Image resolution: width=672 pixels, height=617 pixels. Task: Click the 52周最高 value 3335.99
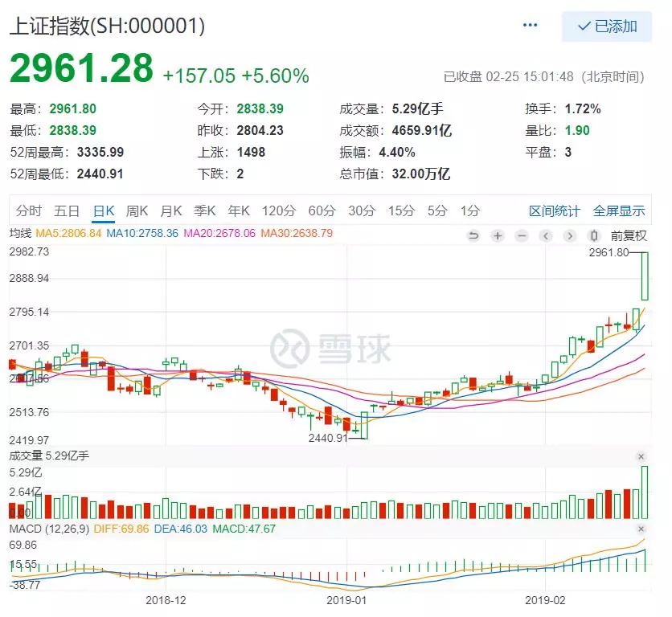click(x=100, y=152)
